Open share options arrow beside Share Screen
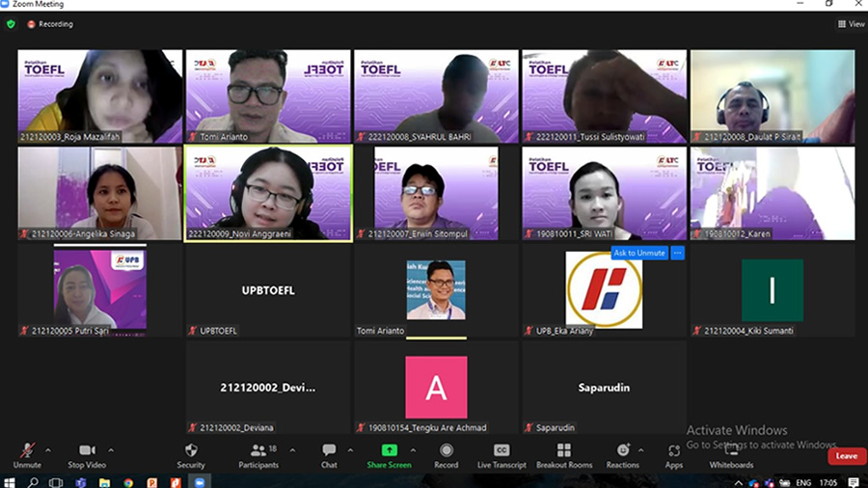This screenshot has width=868, height=488. pos(413,450)
